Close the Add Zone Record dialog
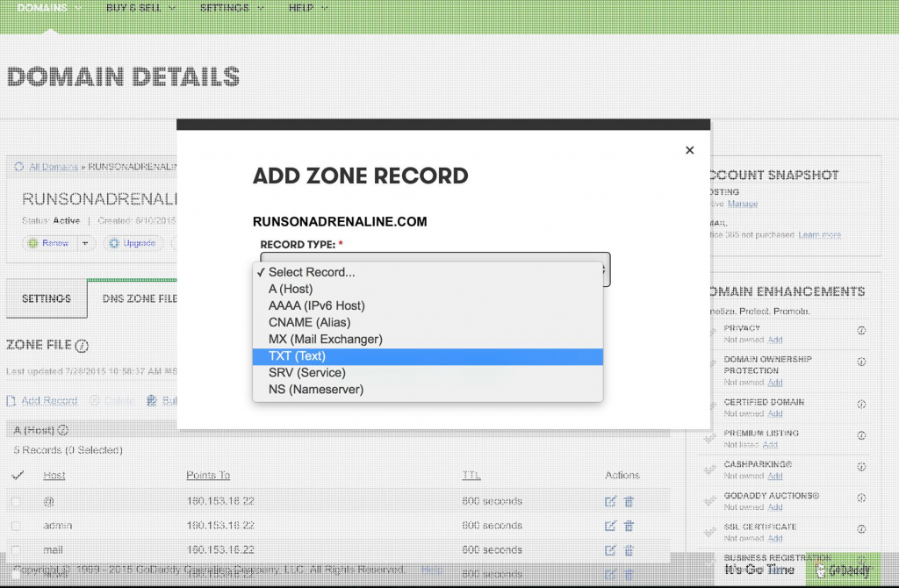Image resolution: width=899 pixels, height=588 pixels. [690, 150]
